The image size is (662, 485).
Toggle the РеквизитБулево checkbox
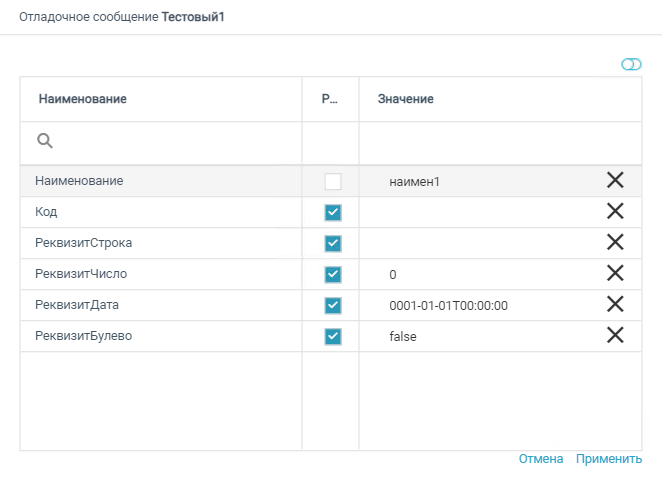333,336
